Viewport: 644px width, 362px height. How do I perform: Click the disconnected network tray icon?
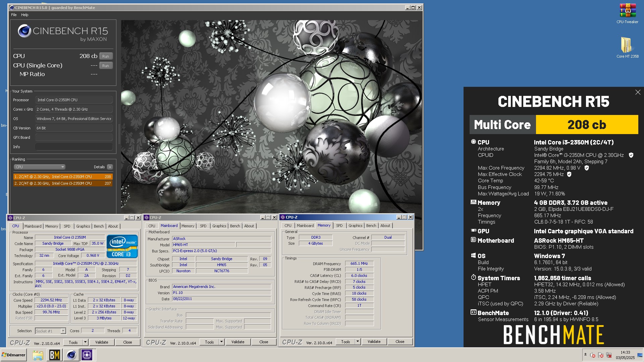pos(609,355)
